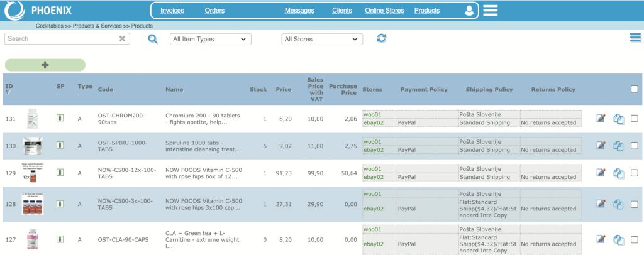Screen dimensions: 644x255
Task: Show info icon for product 129
Action: click(x=60, y=172)
